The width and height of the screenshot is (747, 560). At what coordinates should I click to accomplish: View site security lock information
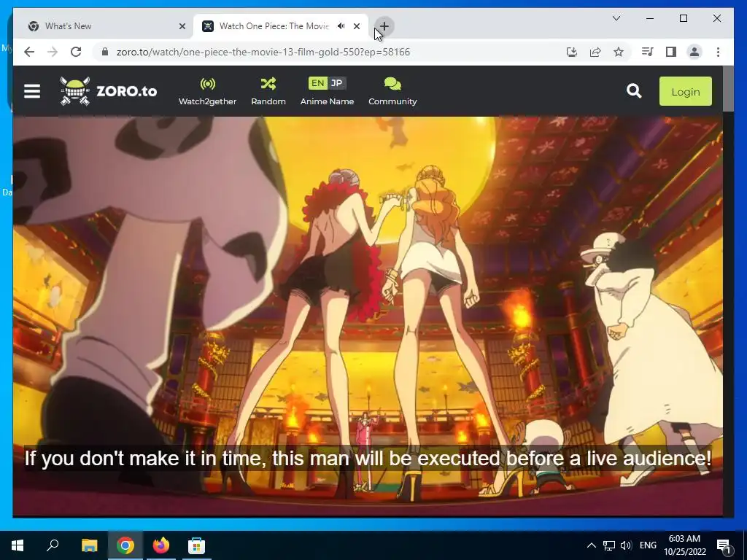pos(105,52)
